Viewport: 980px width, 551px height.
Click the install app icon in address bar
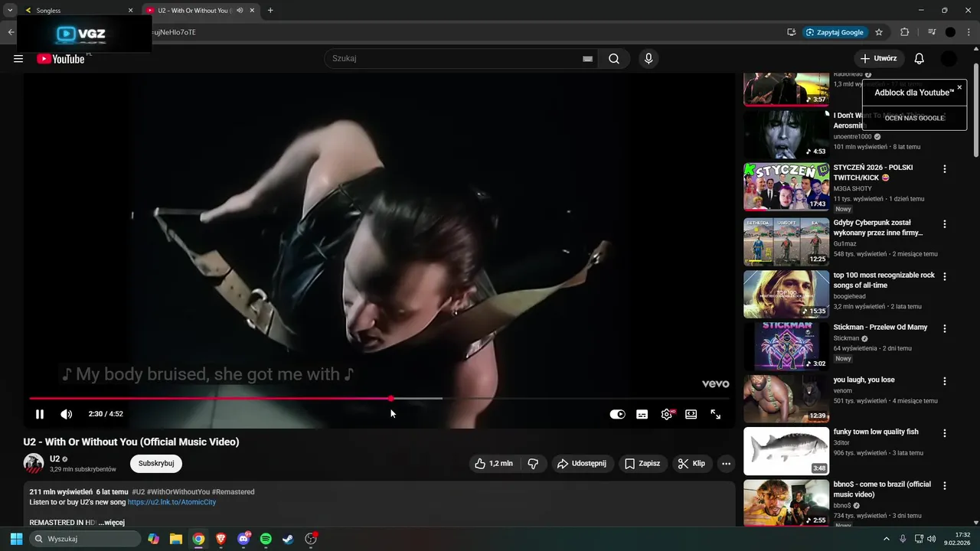(x=791, y=32)
